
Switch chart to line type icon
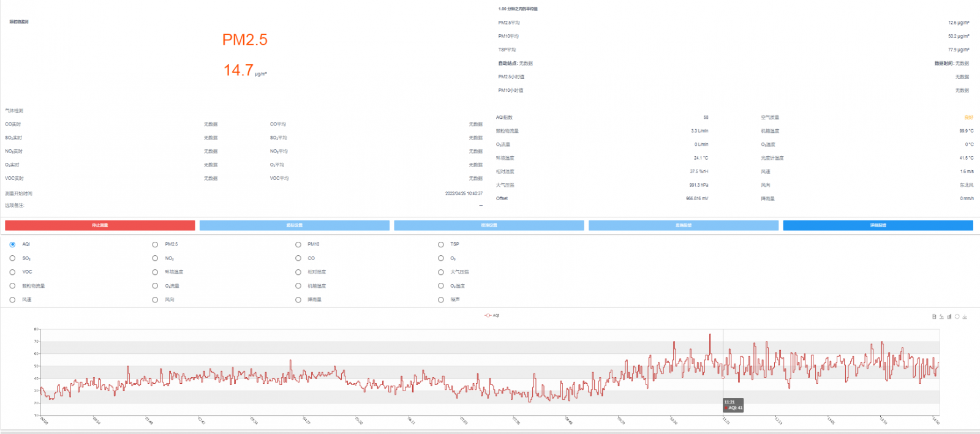941,316
